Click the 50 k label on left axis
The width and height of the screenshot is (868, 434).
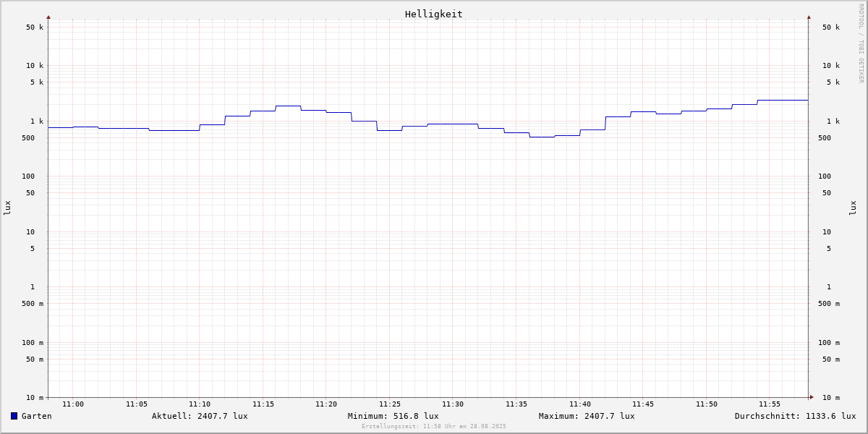tap(35, 27)
